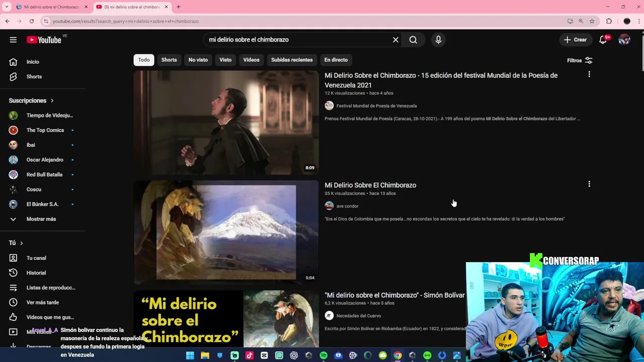The height and width of the screenshot is (362, 644).
Task: Open the notifications bell
Action: pos(603,40)
